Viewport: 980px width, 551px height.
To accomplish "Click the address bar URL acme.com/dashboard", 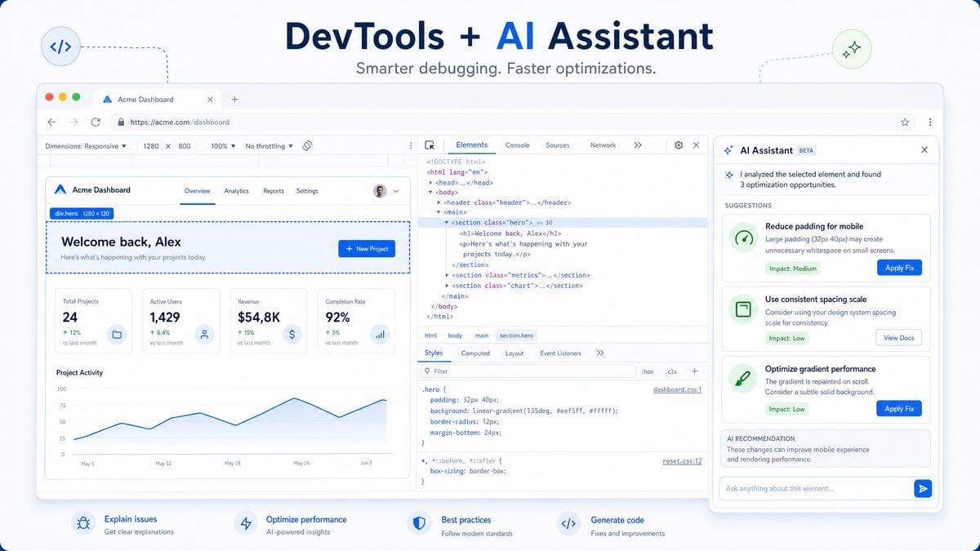I will pyautogui.click(x=179, y=122).
